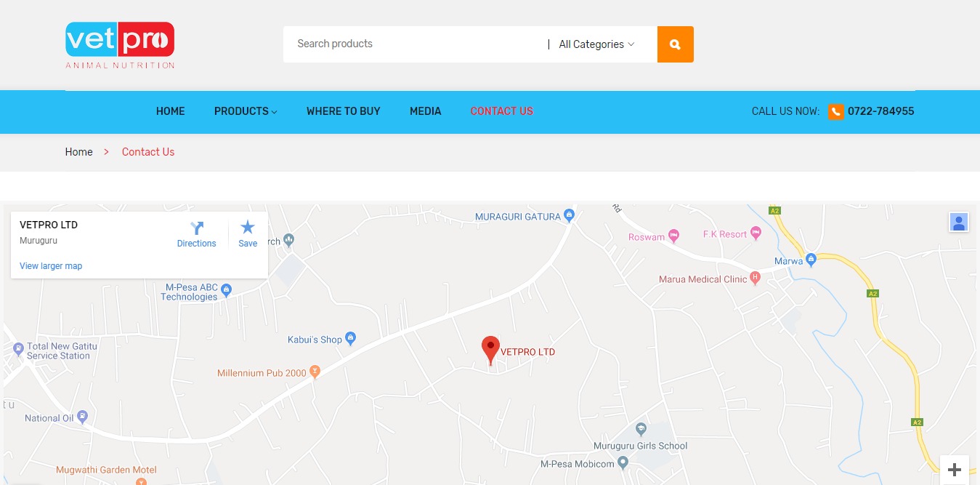Screen dimensions: 980x485
Task: Click the Pegman Street View icon on the map
Action: [959, 222]
